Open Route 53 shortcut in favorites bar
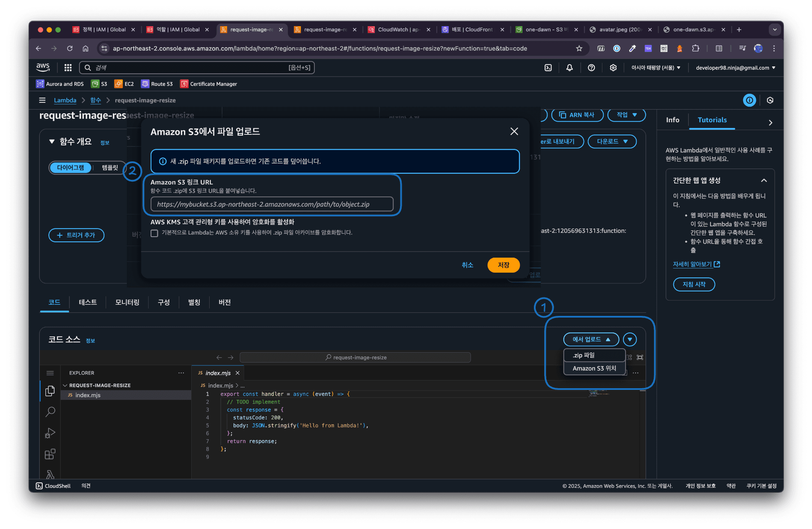812x529 pixels. point(157,84)
